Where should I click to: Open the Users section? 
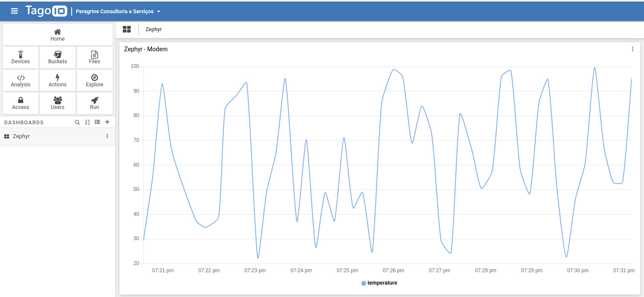click(x=58, y=103)
